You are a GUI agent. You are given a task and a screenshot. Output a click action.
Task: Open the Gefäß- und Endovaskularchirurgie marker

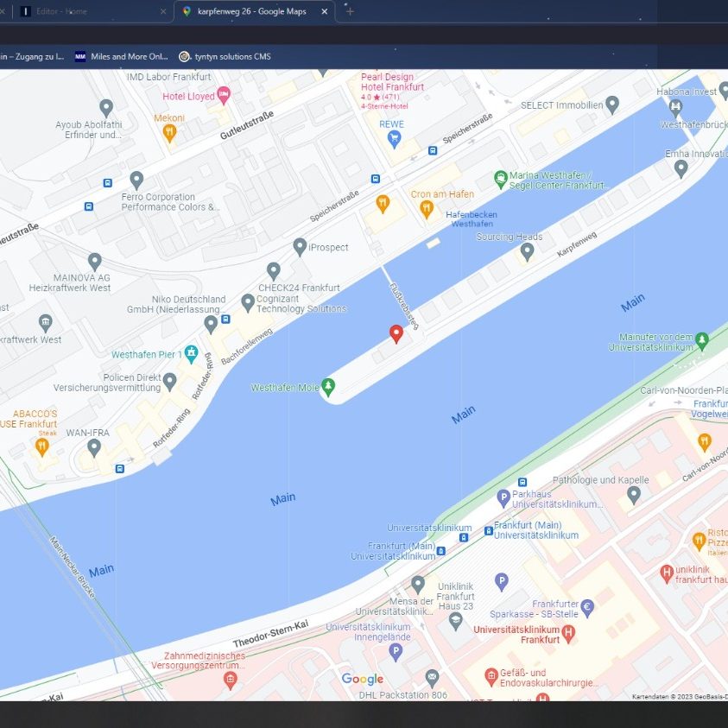(491, 677)
